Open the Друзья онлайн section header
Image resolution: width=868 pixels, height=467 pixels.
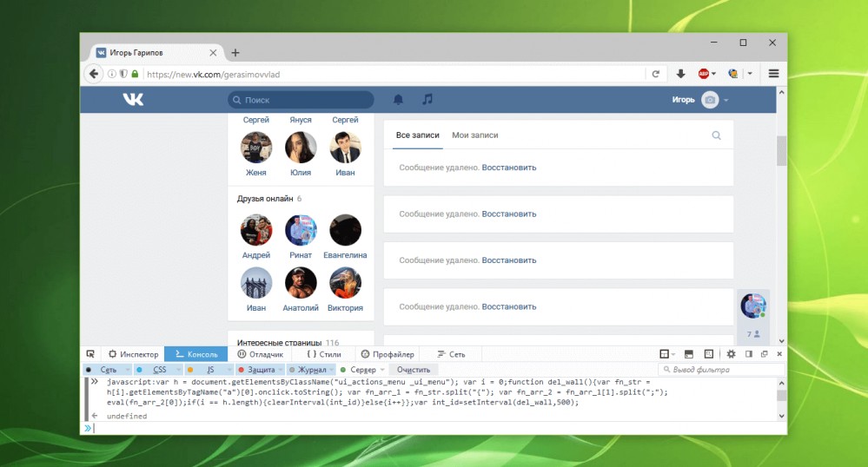pos(265,199)
